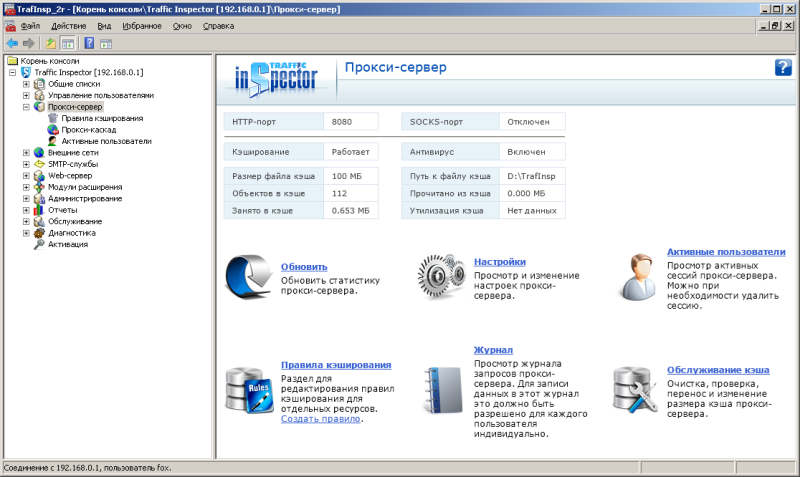The width and height of the screenshot is (800, 477).
Task: Expand the SMTP-службы node
Action: tap(26, 164)
